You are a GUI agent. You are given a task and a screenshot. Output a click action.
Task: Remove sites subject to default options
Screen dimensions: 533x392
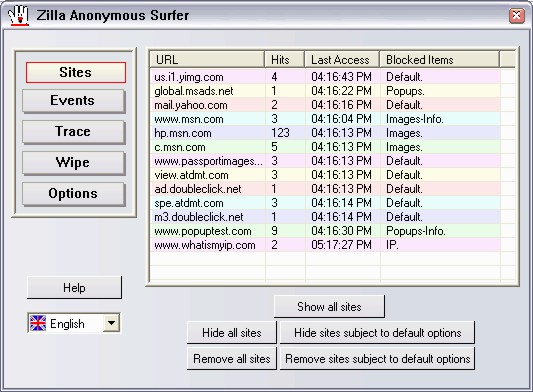(x=377, y=359)
